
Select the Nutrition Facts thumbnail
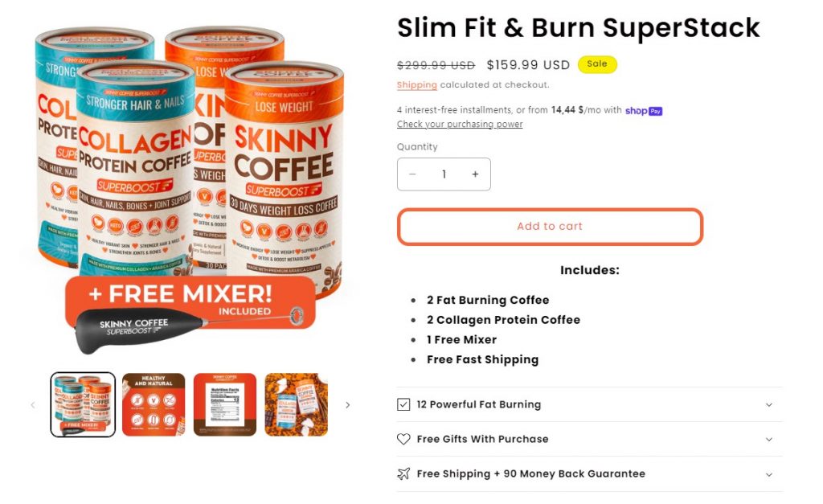pos(225,405)
